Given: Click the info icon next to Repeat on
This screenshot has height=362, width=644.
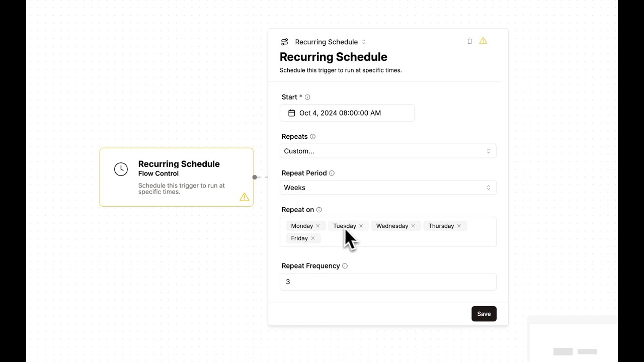Looking at the screenshot, I should (319, 210).
